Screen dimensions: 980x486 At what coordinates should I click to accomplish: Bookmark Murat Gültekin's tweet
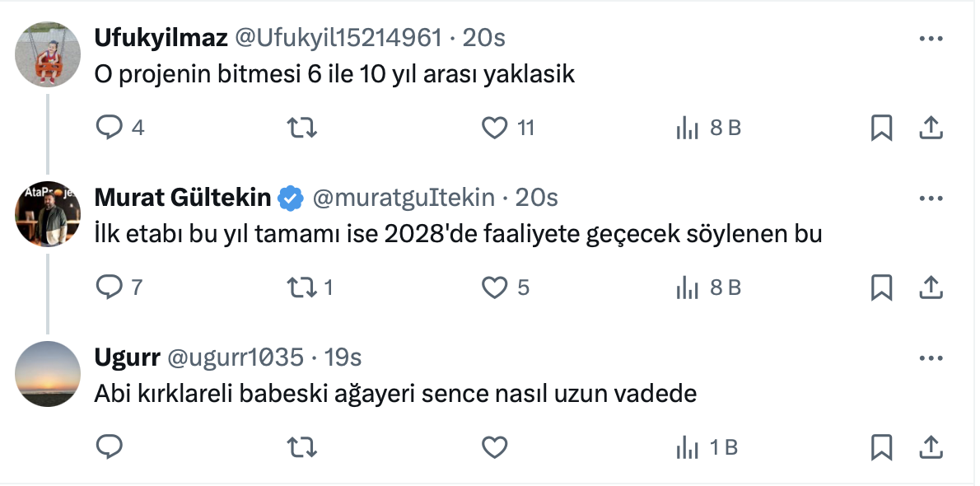(x=881, y=287)
